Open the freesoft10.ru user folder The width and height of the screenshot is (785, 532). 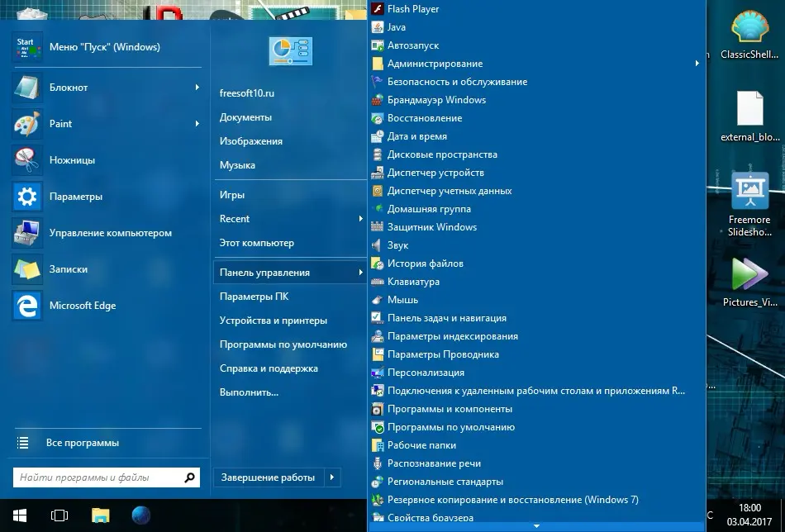coord(247,93)
